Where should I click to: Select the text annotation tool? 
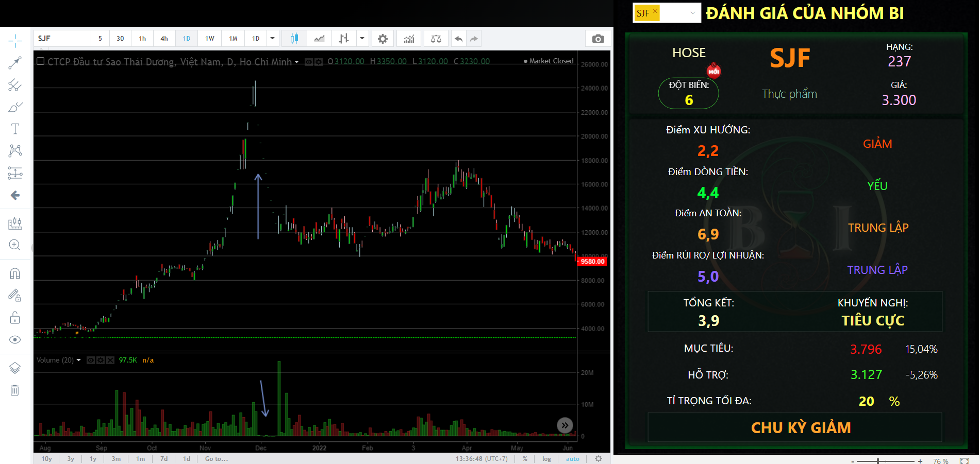[15, 129]
